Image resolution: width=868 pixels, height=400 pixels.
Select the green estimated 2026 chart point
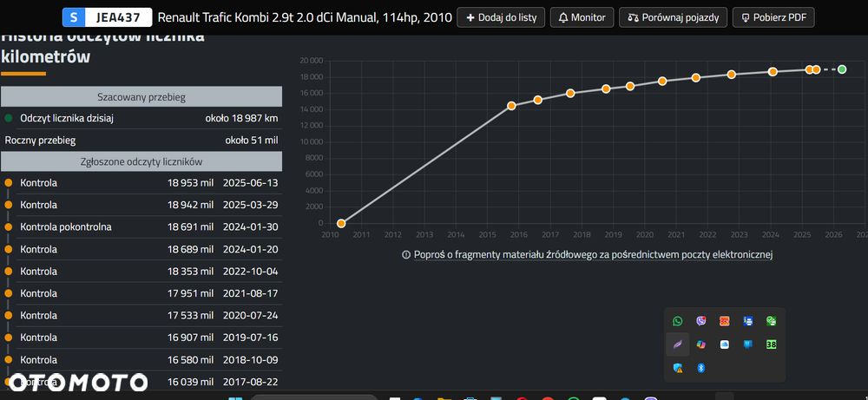842,69
